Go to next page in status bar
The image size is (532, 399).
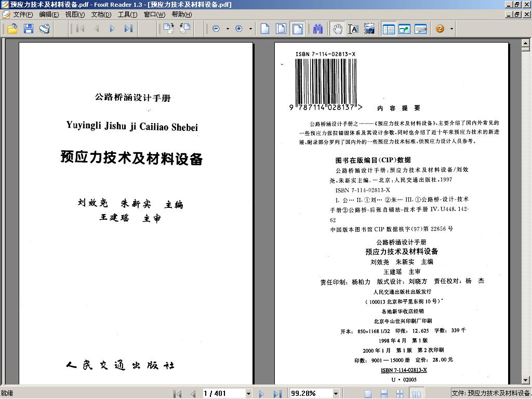pos(261,394)
